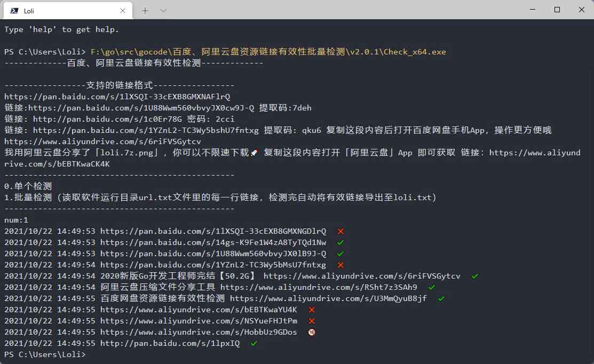Click the 'num:1' input line

point(16,220)
